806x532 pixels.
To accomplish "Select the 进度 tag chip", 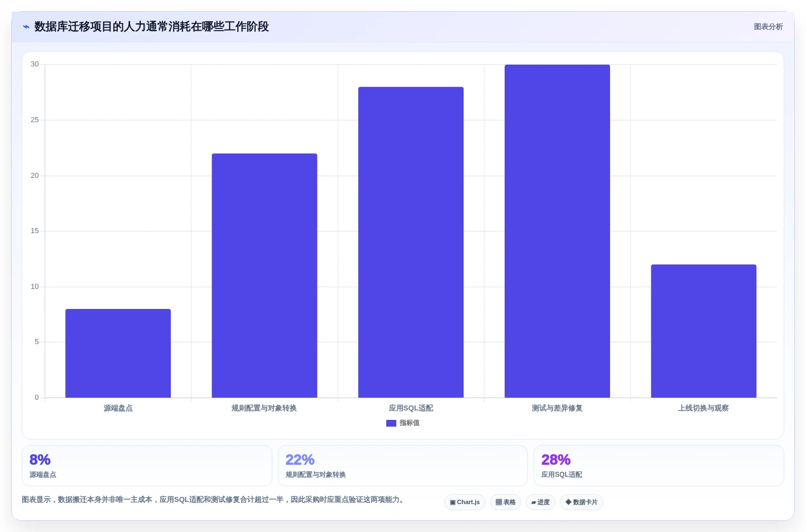I will pyautogui.click(x=540, y=502).
